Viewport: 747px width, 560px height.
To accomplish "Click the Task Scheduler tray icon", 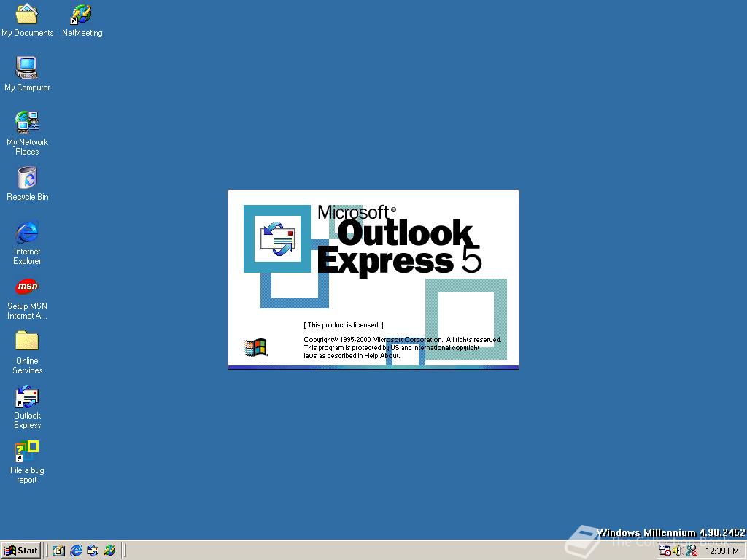I will tap(665, 551).
